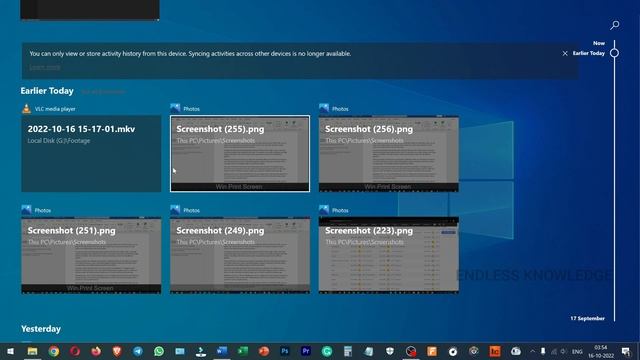Click the volume icon in system tray

563,351
